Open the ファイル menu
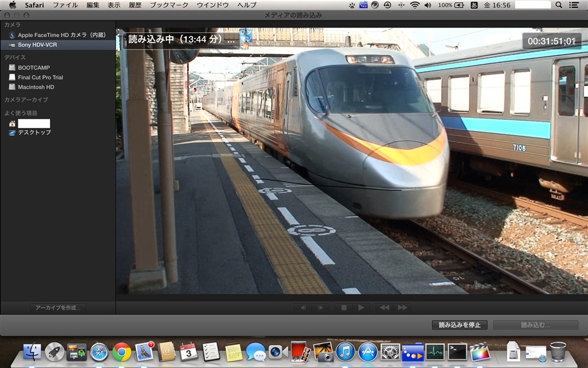Screen dimensions: 588x368 coord(65,5)
